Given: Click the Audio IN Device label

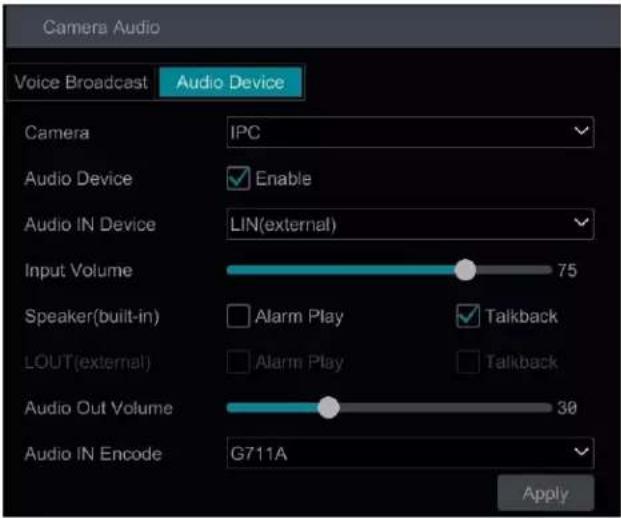Looking at the screenshot, I should tap(90, 225).
